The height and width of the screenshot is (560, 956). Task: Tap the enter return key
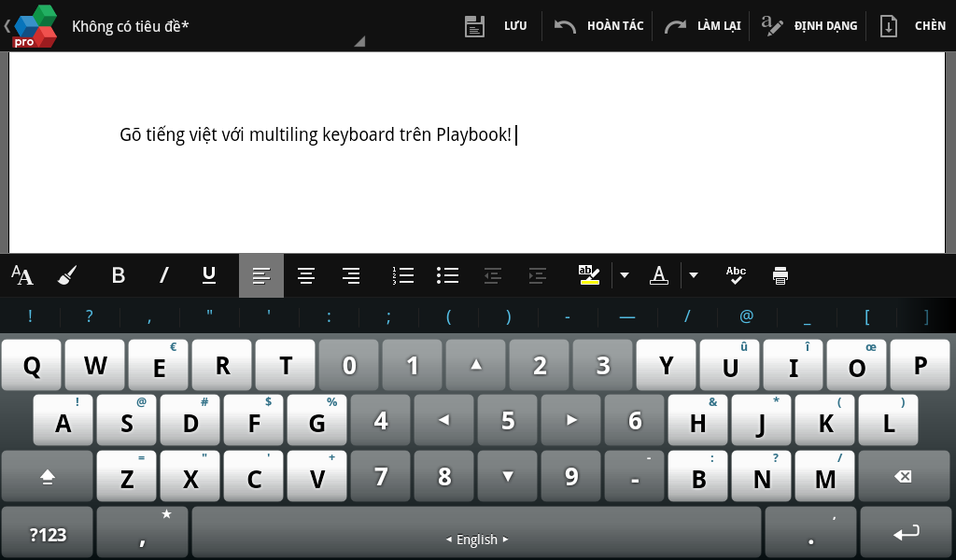click(x=906, y=532)
